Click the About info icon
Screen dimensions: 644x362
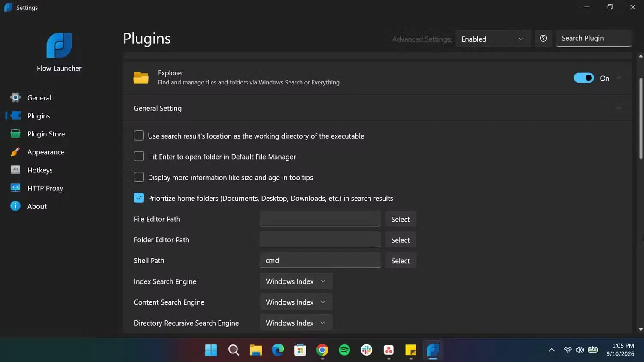coord(15,206)
